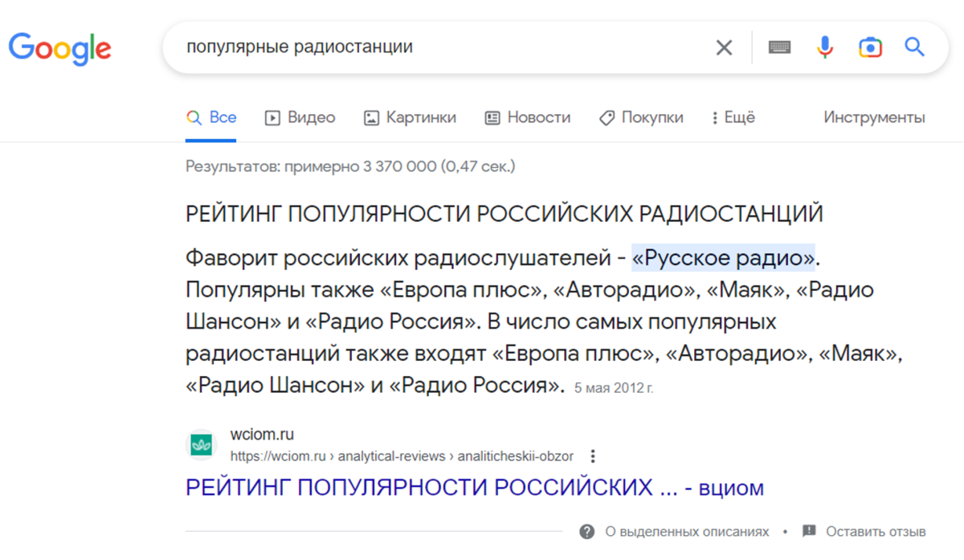The width and height of the screenshot is (964, 560).
Task: Click the question mark about snippets icon
Action: coord(587,532)
